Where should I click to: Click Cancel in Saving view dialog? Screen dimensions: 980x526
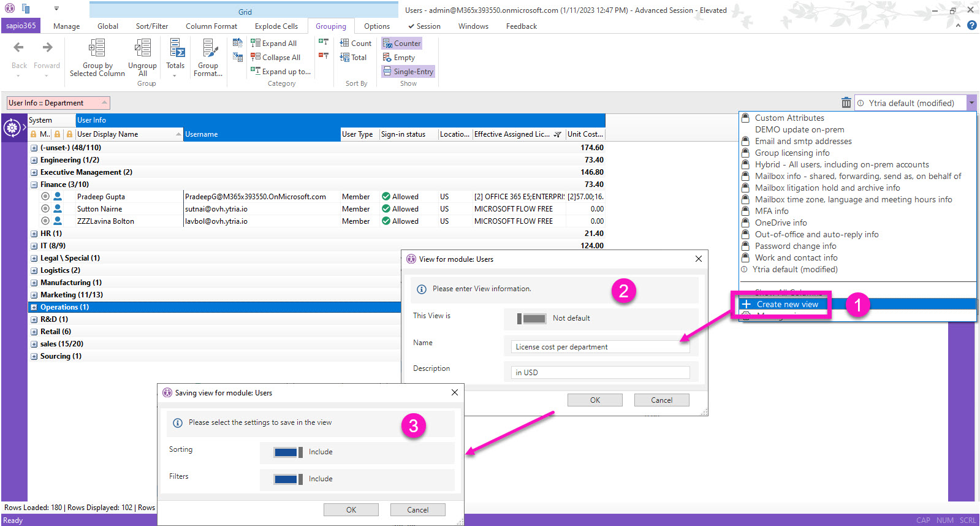coord(418,509)
